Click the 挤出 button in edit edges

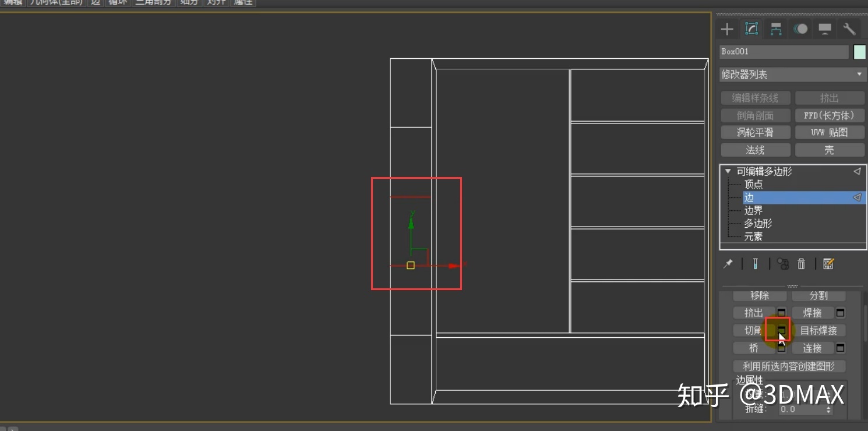point(754,313)
